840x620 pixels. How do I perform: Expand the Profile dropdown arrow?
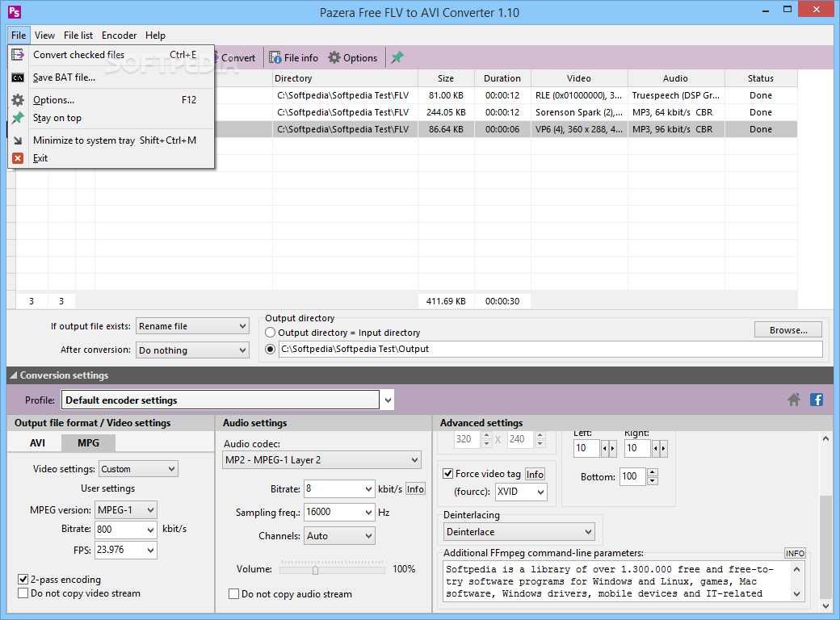[388, 400]
